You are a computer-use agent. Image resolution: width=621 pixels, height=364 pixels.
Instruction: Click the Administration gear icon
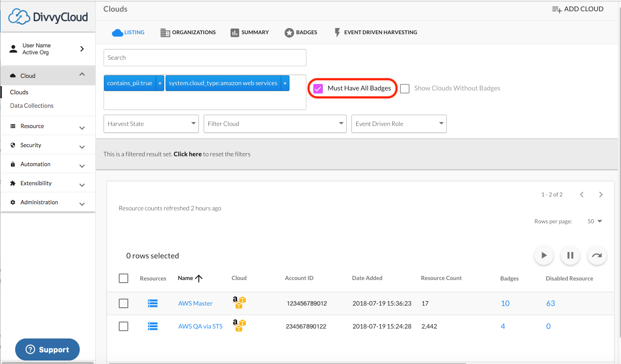pyautogui.click(x=13, y=202)
